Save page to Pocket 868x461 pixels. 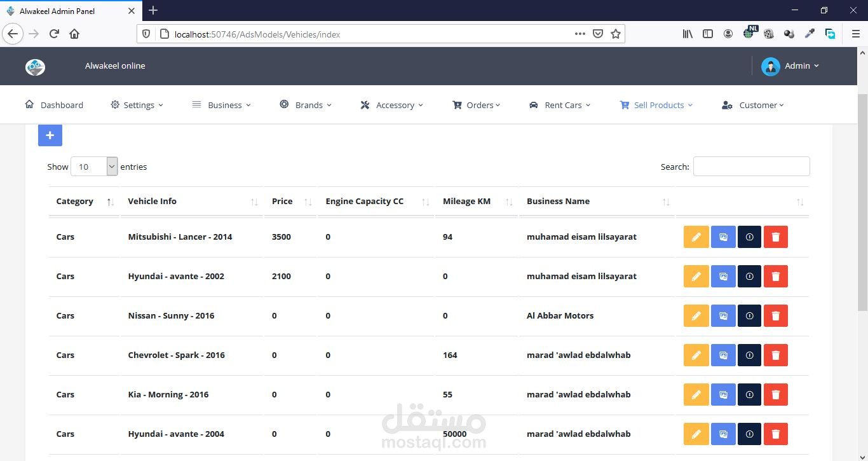point(598,34)
